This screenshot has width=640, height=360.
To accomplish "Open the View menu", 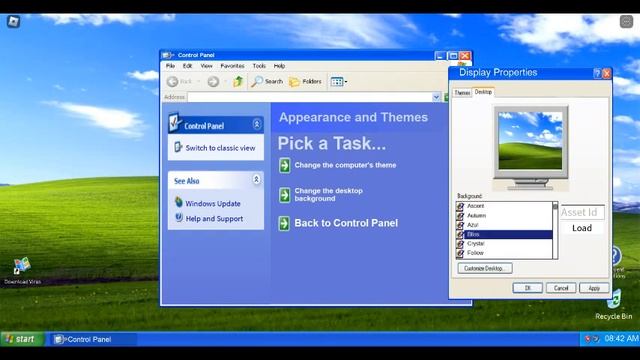I will (206, 66).
